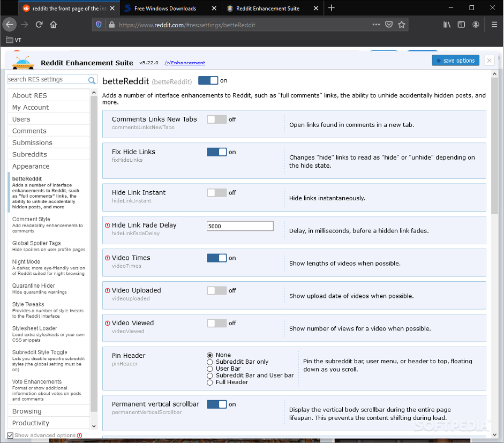This screenshot has width=504, height=443.
Task: Uncheck Show advanced options checkbox
Action: tap(10, 436)
